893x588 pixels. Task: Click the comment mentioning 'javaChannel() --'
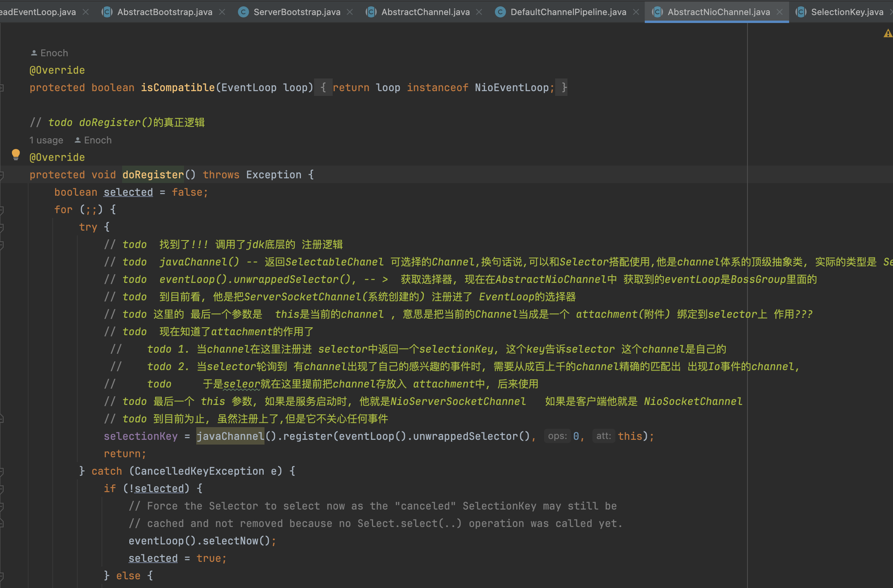(498, 262)
